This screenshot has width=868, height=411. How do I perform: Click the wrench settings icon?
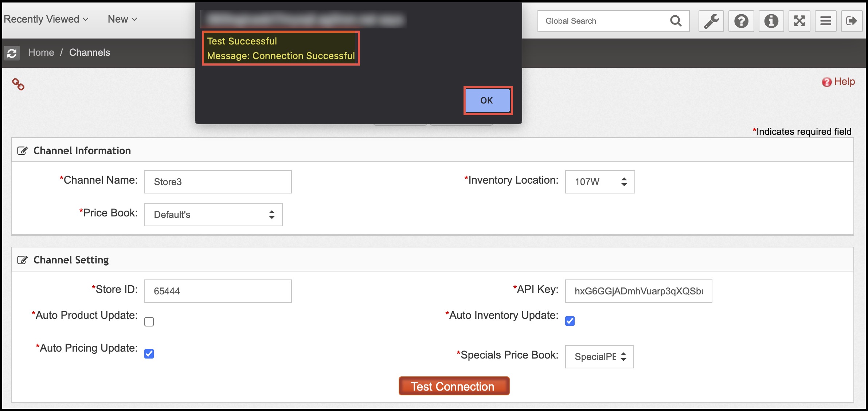[x=711, y=21]
